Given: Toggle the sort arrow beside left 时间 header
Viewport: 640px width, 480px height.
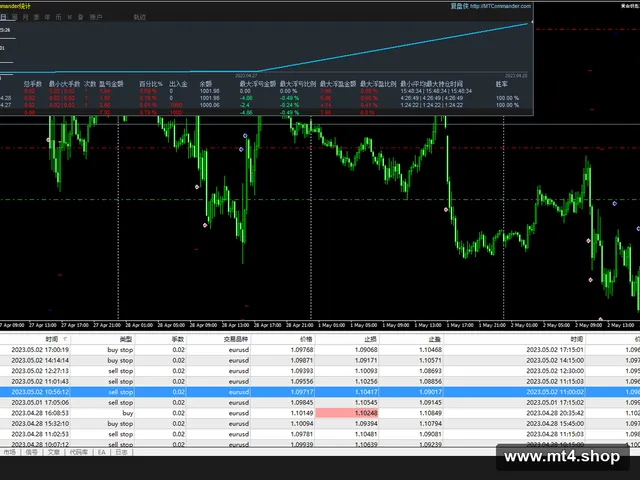Looking at the screenshot, I should pyautogui.click(x=65, y=339).
